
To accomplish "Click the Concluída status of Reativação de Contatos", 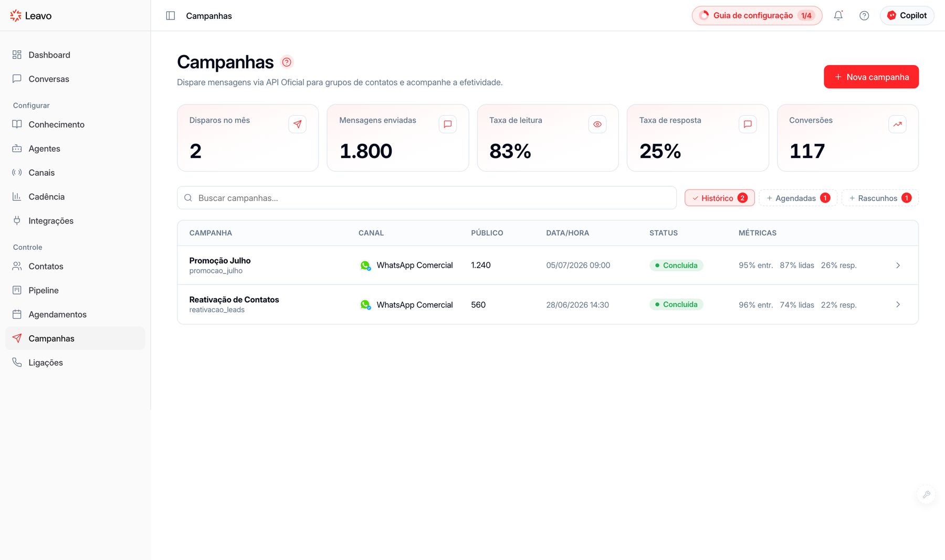I will [x=676, y=304].
